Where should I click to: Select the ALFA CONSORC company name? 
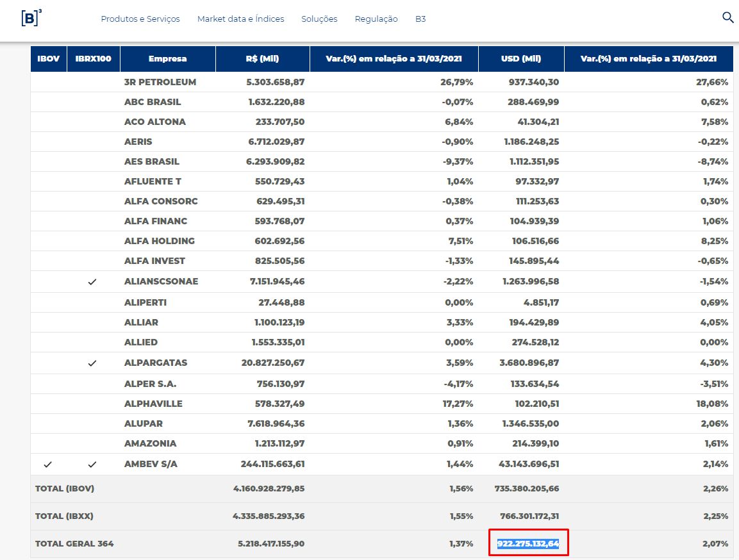161,201
